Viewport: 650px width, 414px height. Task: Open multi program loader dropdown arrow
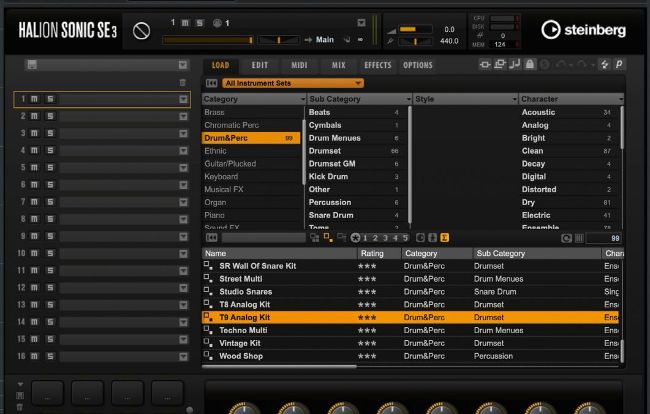pos(183,65)
